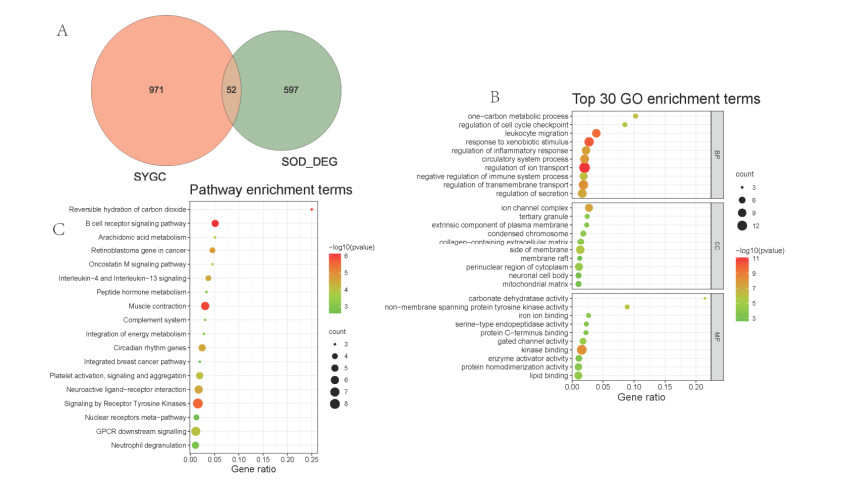Click the SYGC Venn circle count 971

point(157,90)
